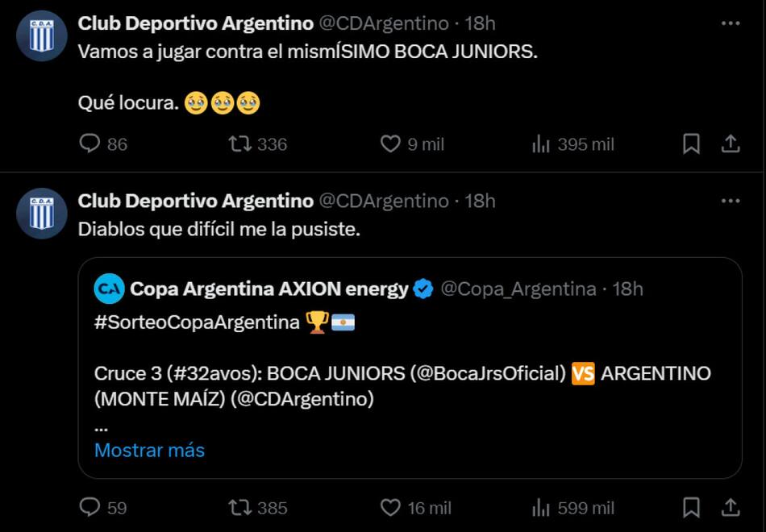
Task: Expand the tweet with Mostrar más
Action: pyautogui.click(x=149, y=451)
